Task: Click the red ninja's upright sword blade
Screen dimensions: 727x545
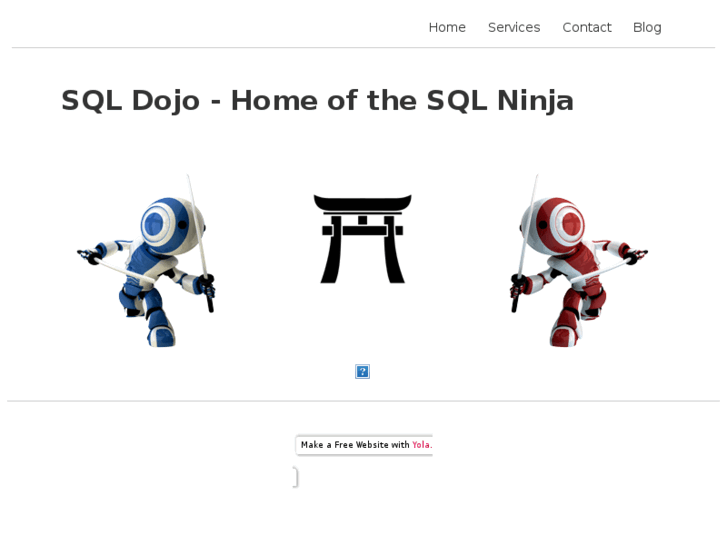Action: coord(529,225)
